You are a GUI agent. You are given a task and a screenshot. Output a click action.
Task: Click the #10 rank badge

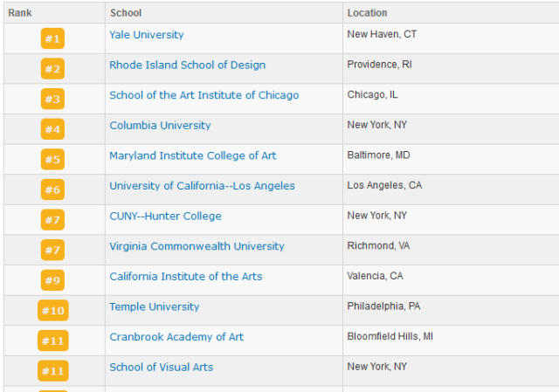pos(53,311)
